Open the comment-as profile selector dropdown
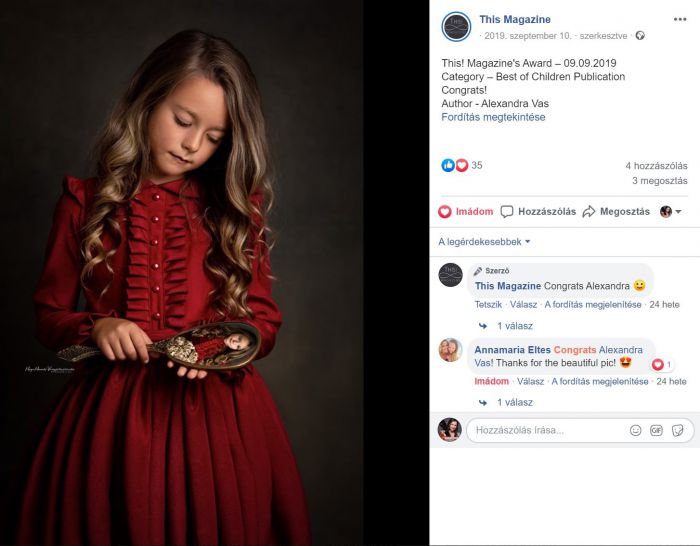Viewport: 700px width, 546px height. (x=671, y=212)
